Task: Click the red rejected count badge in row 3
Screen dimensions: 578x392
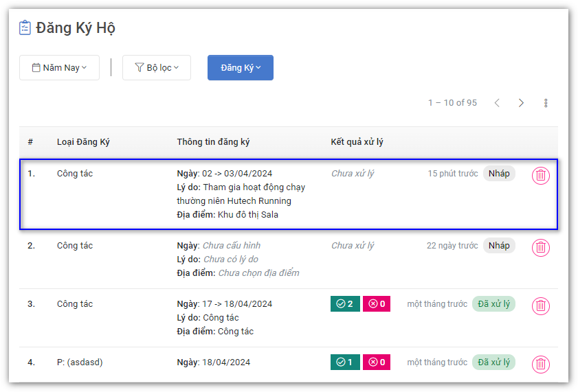Action: coord(377,304)
